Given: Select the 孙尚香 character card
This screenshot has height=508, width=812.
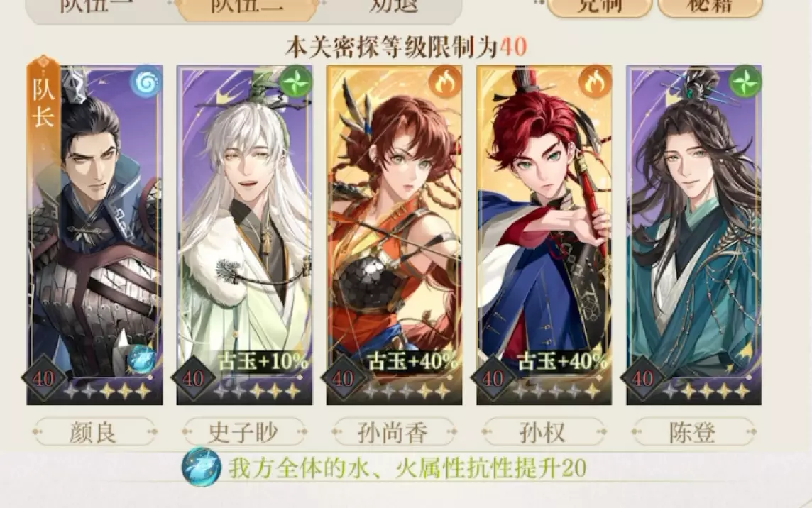Looking at the screenshot, I should tap(394, 235).
